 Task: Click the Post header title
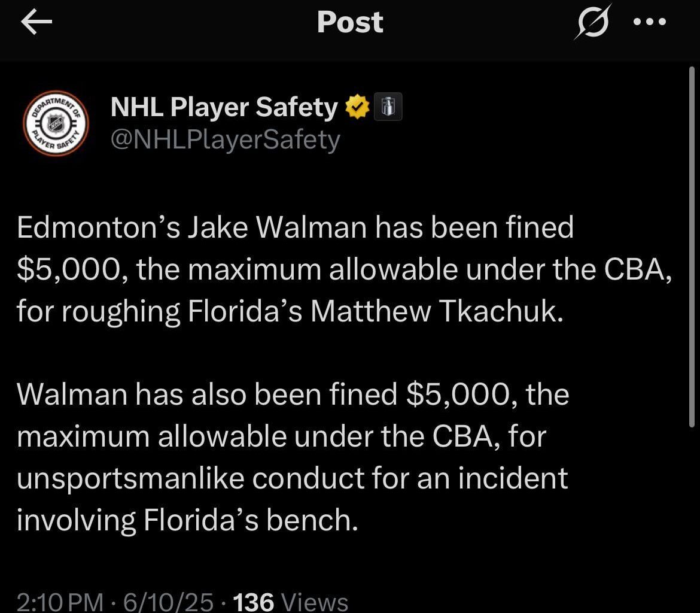click(350, 22)
